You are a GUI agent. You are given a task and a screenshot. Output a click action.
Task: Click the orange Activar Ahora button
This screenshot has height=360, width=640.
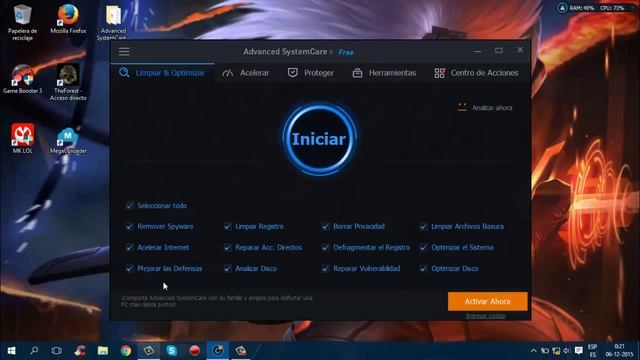(x=487, y=301)
